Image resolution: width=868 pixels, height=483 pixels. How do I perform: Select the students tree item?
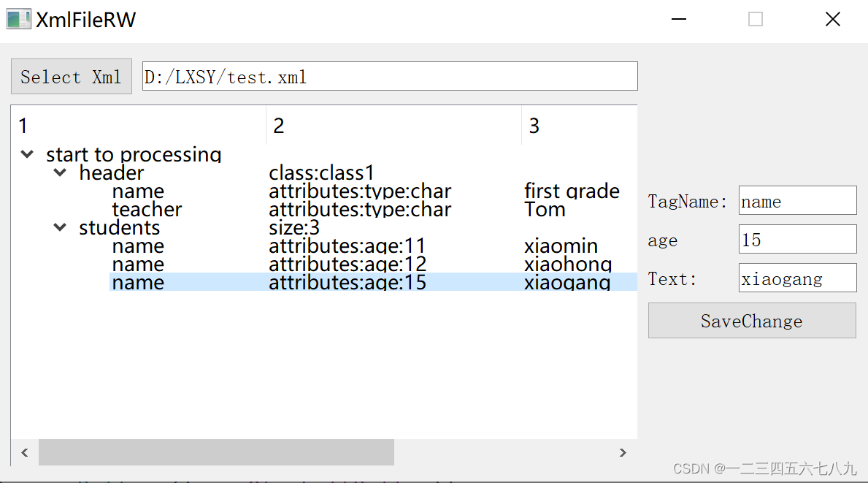119,227
